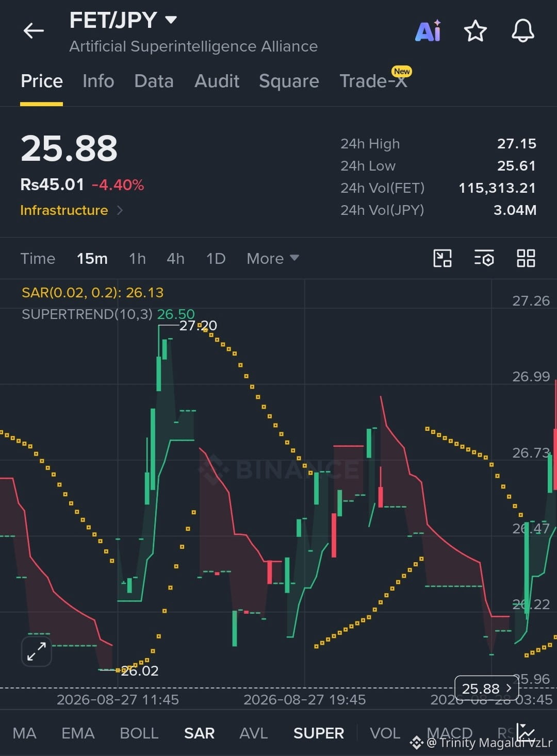The width and height of the screenshot is (557, 756).
Task: Open chart indicator settings icon
Action: pos(484,258)
